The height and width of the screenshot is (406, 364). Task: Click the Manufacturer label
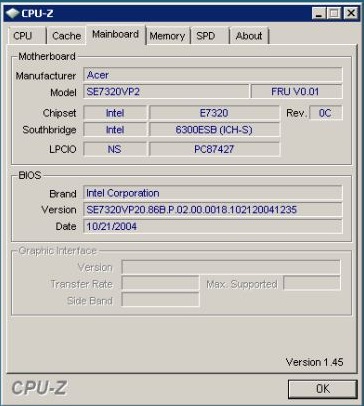(x=46, y=76)
